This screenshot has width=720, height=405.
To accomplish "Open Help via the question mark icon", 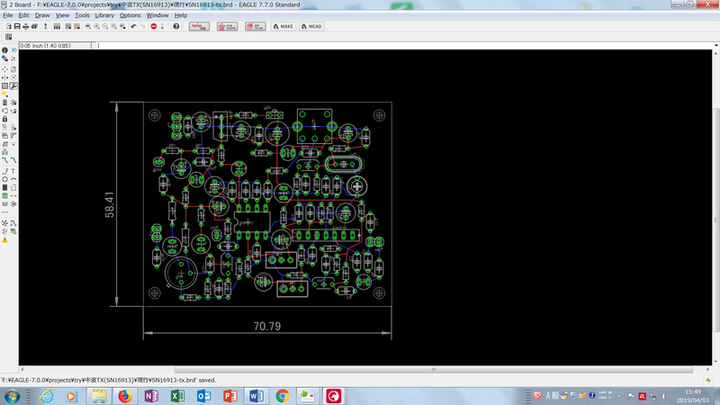I will pyautogui.click(x=176, y=26).
